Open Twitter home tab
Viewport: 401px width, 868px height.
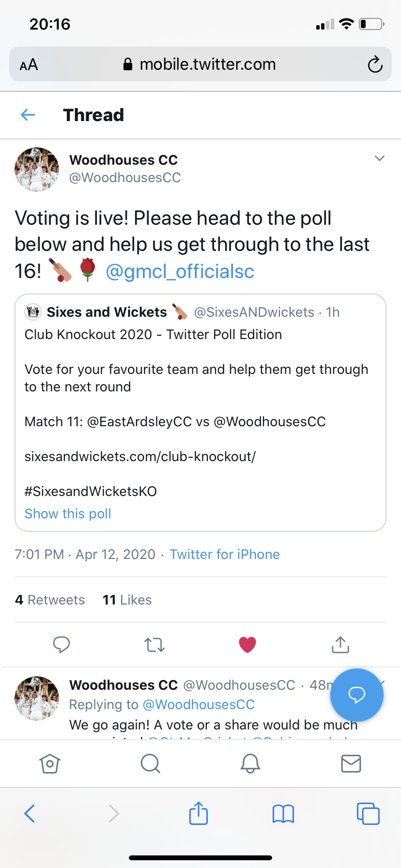pyautogui.click(x=49, y=764)
